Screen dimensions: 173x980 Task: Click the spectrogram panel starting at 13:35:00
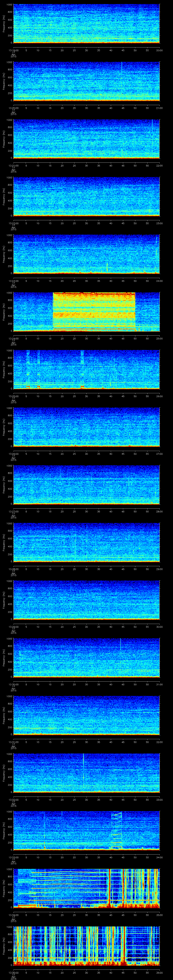(86, 946)
